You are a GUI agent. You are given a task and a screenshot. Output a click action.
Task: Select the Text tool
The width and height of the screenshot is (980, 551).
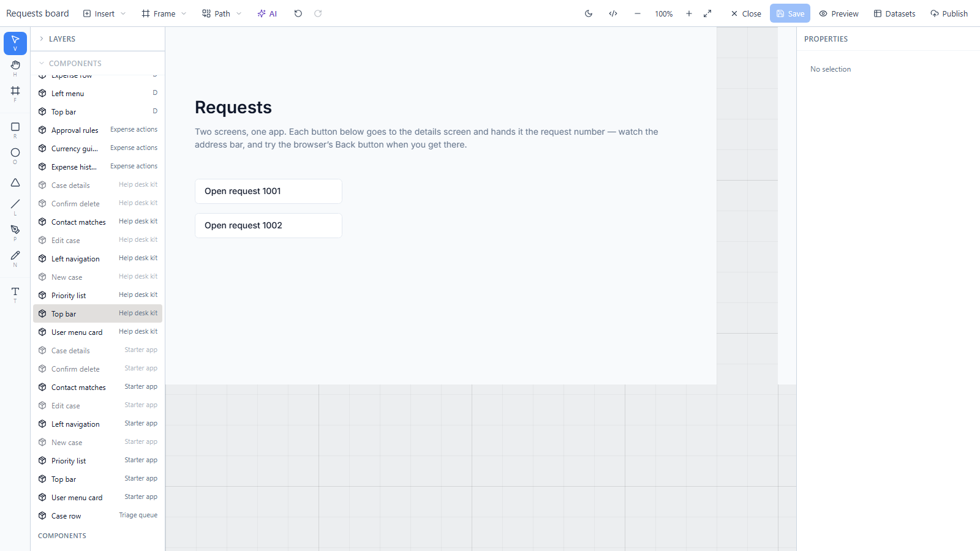(15, 294)
